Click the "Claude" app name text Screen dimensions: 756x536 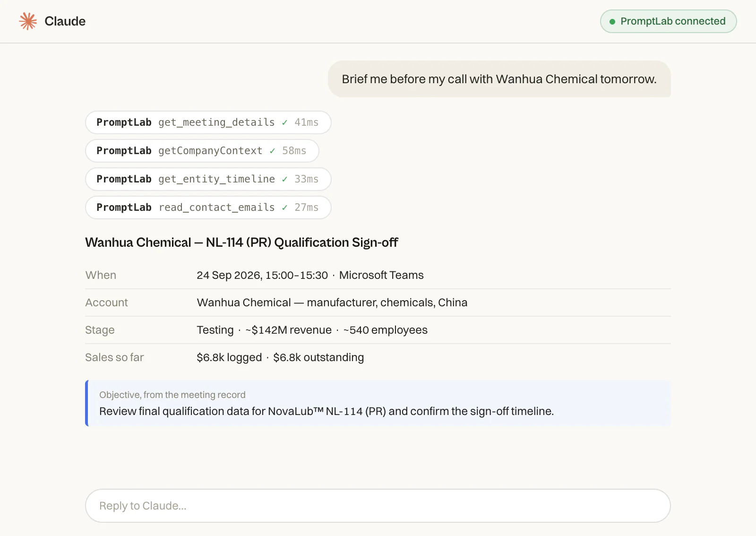[65, 21]
